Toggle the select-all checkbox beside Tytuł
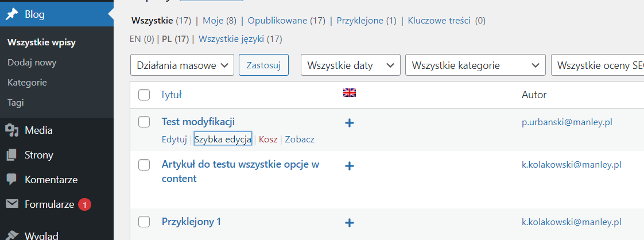This screenshot has height=240, width=644. pyautogui.click(x=144, y=95)
